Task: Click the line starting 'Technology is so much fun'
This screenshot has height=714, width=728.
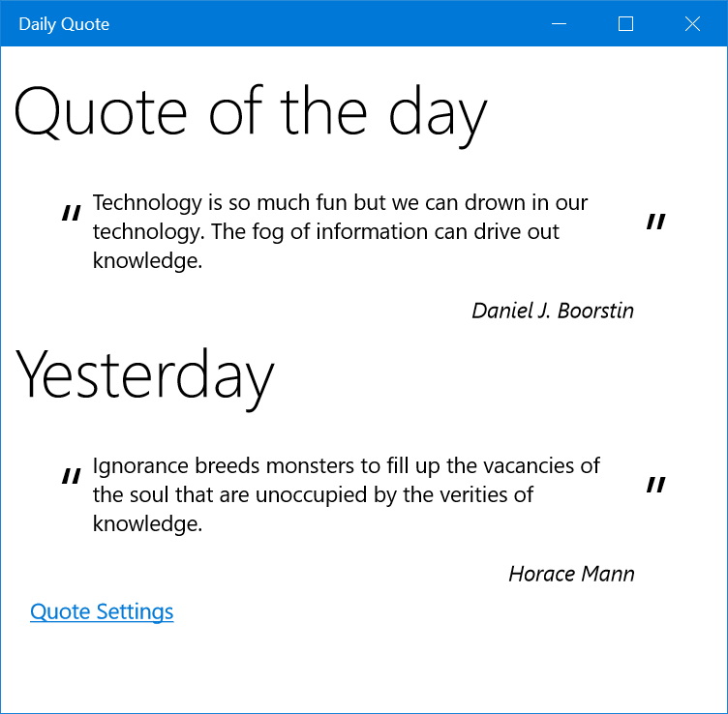Action: coord(340,203)
